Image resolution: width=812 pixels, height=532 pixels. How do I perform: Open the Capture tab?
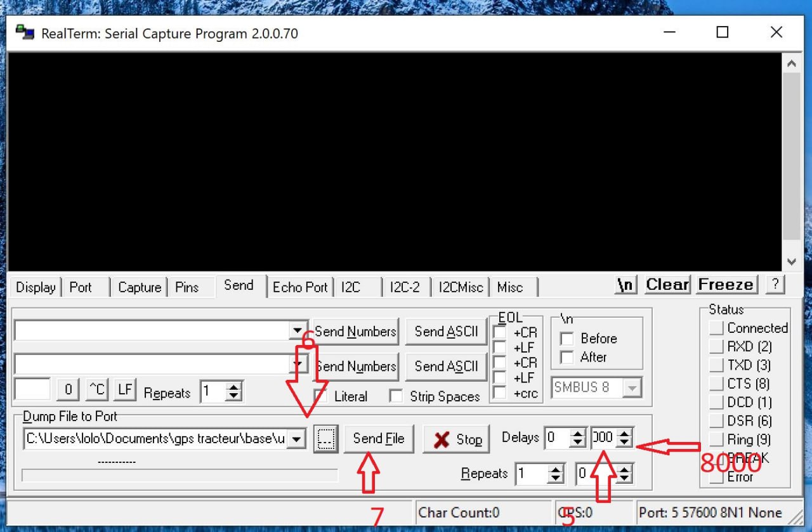140,287
